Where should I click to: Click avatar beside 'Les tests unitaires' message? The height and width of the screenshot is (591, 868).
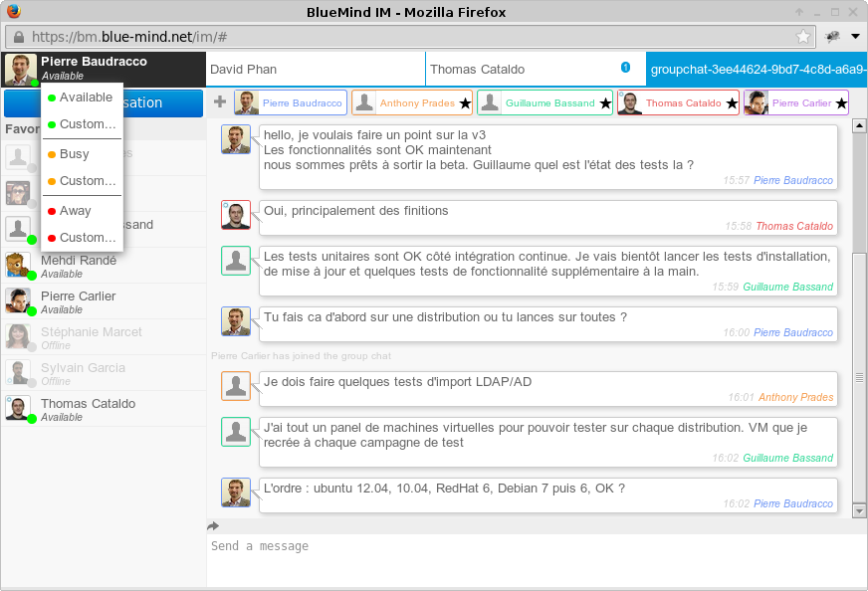tap(236, 261)
